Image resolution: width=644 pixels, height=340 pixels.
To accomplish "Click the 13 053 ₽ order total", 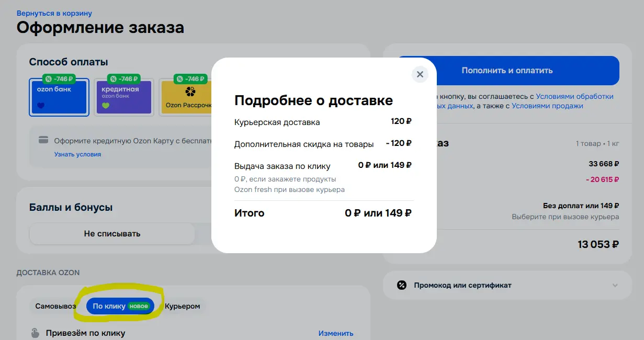I will [598, 244].
